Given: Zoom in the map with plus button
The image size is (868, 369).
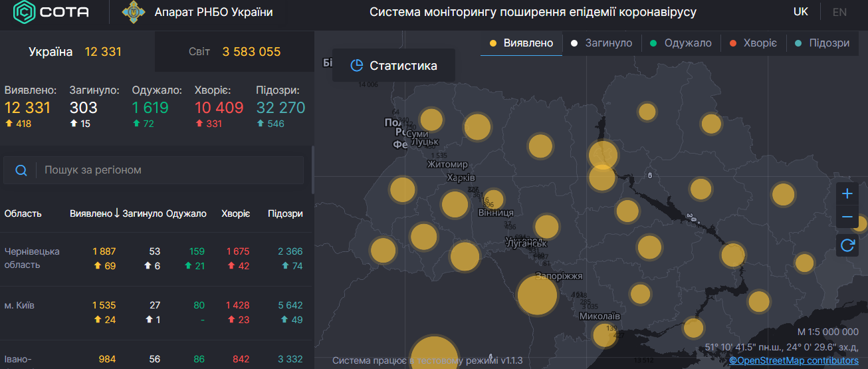Looking at the screenshot, I should (847, 194).
